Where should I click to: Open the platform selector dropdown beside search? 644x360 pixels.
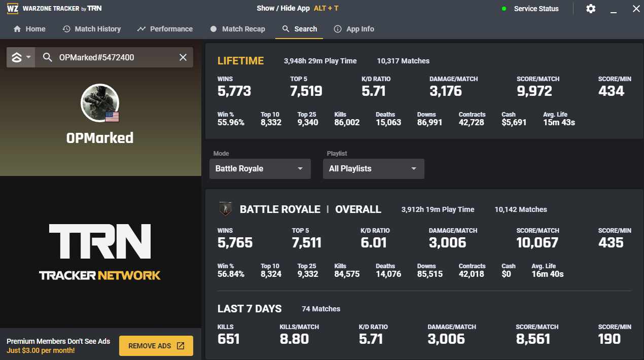tap(21, 57)
